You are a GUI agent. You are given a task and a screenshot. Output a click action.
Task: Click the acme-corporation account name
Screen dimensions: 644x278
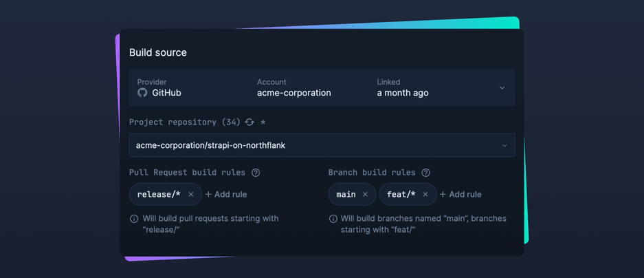294,93
